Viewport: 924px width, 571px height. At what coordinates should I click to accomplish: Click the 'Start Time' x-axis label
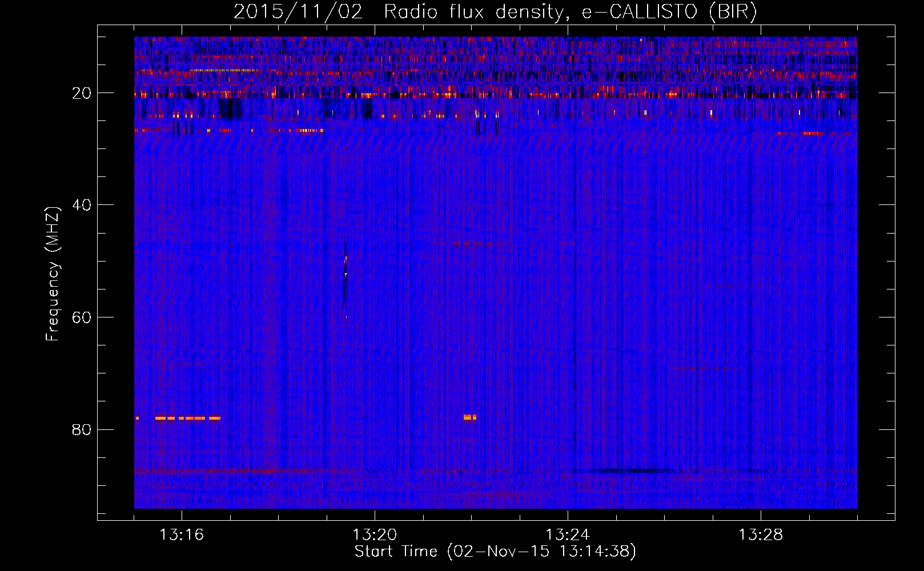(x=495, y=552)
